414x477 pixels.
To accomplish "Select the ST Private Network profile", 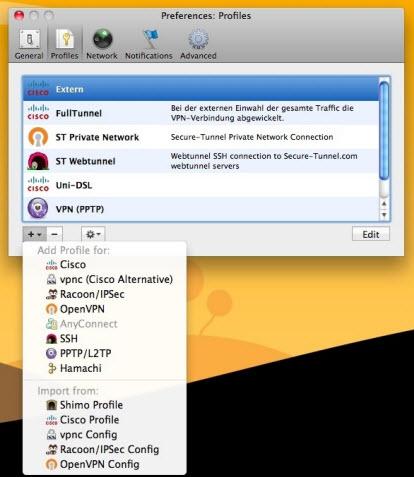I will pos(201,137).
